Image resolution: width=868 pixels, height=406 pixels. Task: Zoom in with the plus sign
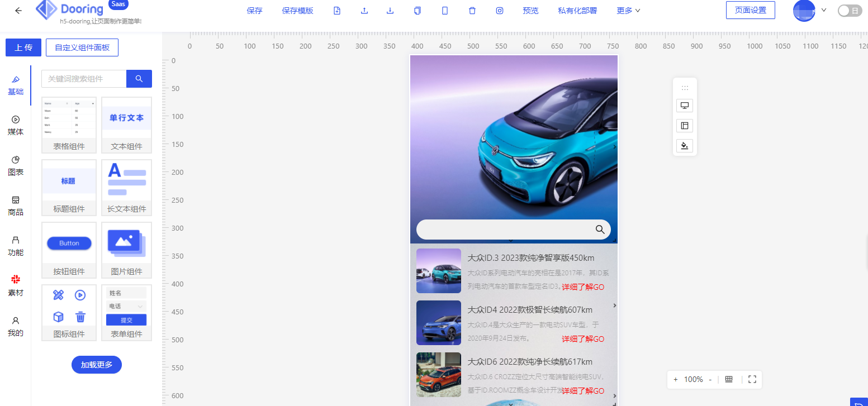tap(675, 379)
